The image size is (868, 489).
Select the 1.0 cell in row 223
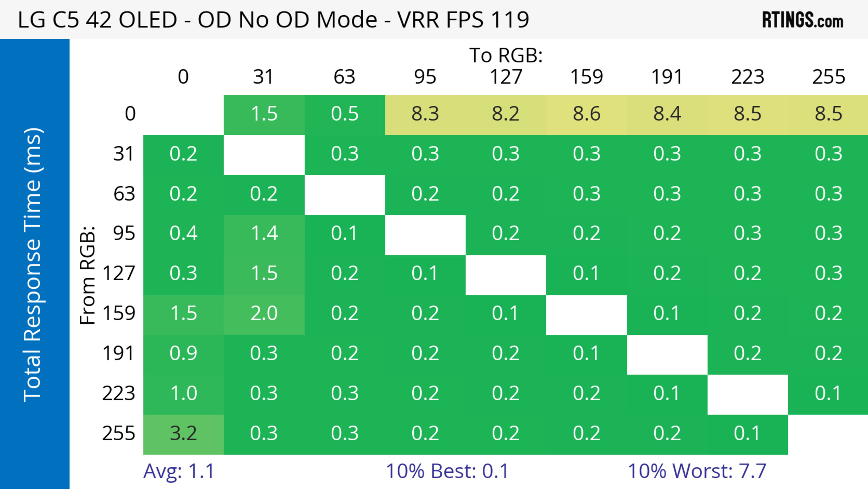pyautogui.click(x=183, y=394)
